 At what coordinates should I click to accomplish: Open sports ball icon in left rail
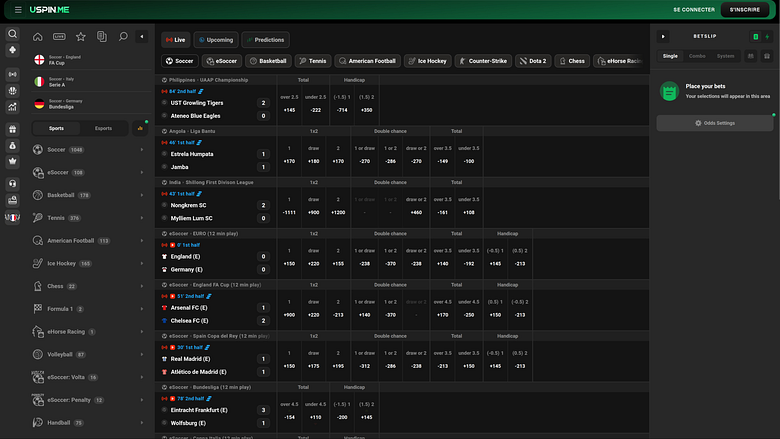click(12, 90)
